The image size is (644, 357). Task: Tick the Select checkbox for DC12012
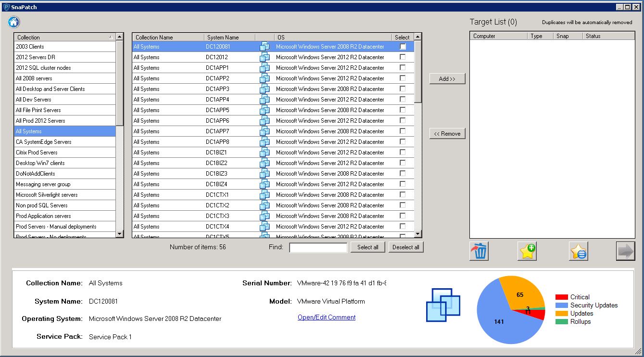point(403,57)
